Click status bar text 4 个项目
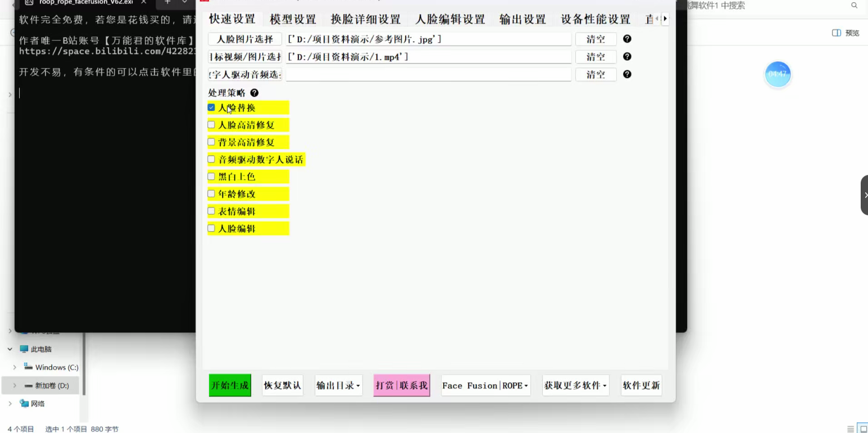 tap(21, 429)
